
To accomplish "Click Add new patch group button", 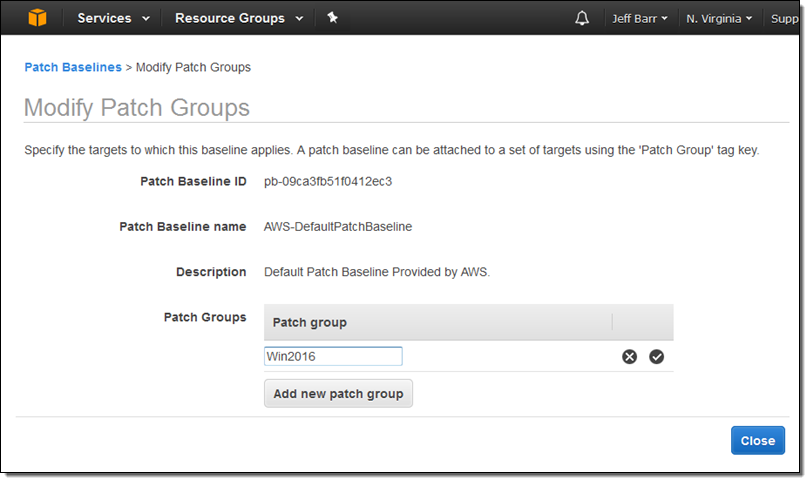I will pyautogui.click(x=338, y=394).
